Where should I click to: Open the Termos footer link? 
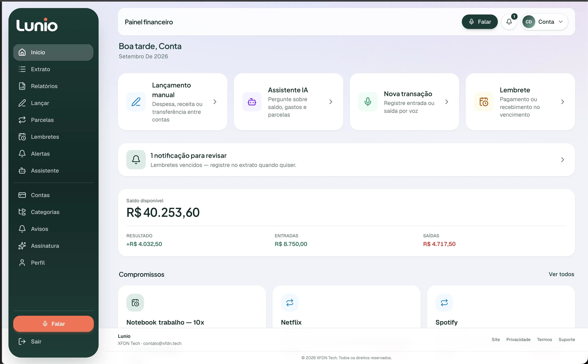544,339
